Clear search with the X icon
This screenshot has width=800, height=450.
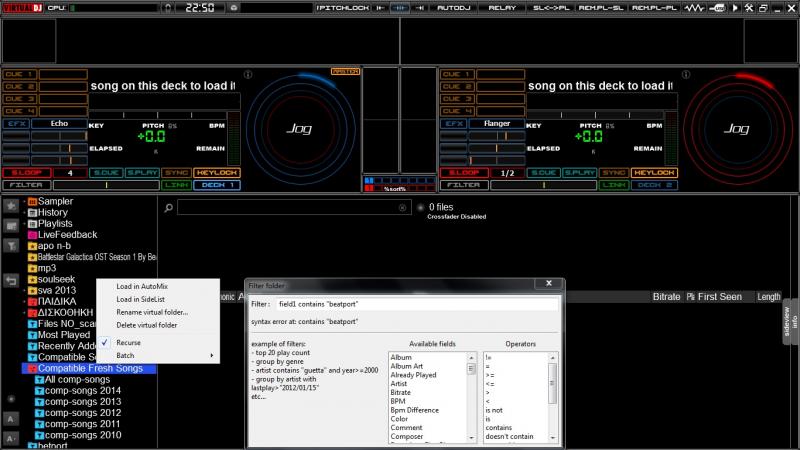click(403, 208)
